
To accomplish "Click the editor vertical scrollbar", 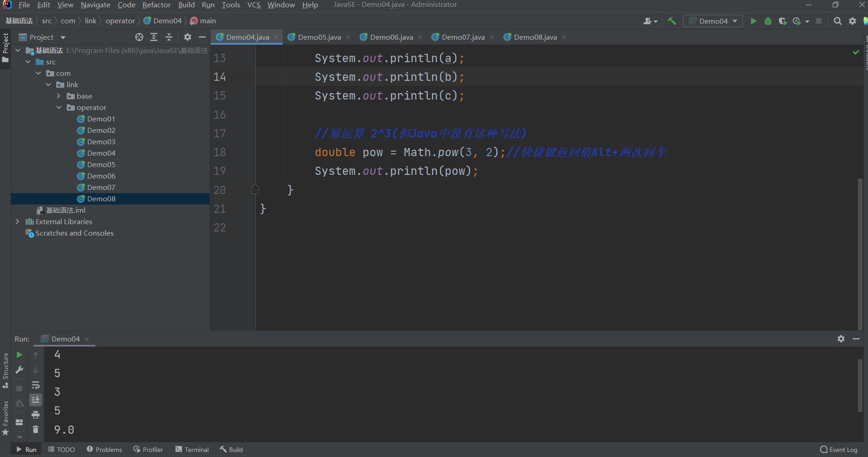I will coord(860,253).
